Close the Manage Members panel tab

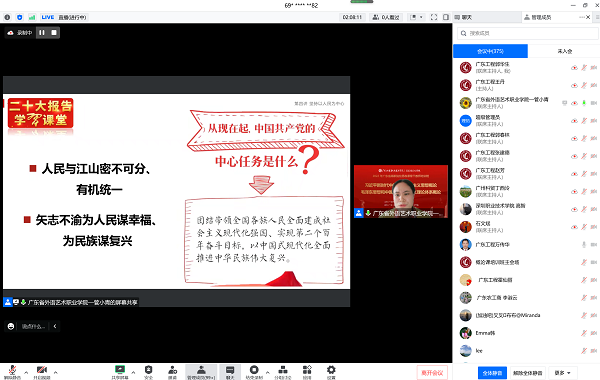coord(588,17)
